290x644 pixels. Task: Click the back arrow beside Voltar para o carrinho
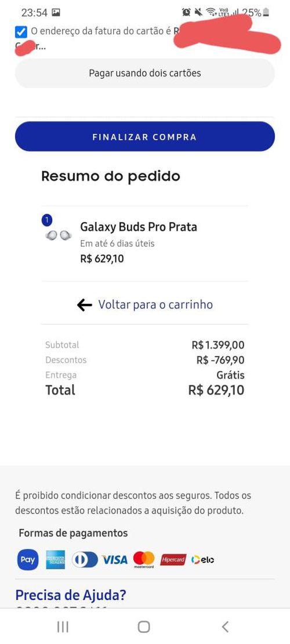(x=84, y=305)
